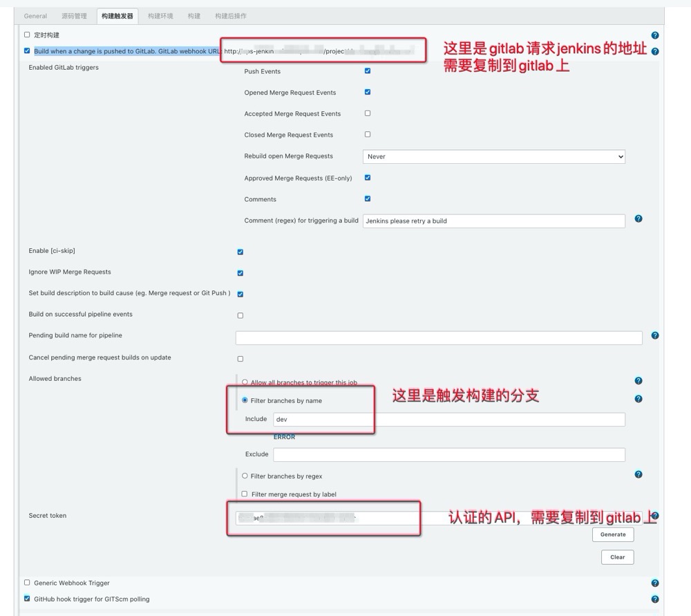Screen dimensions: 691x616
Task: Open help for Pending build name field
Action: (654, 336)
